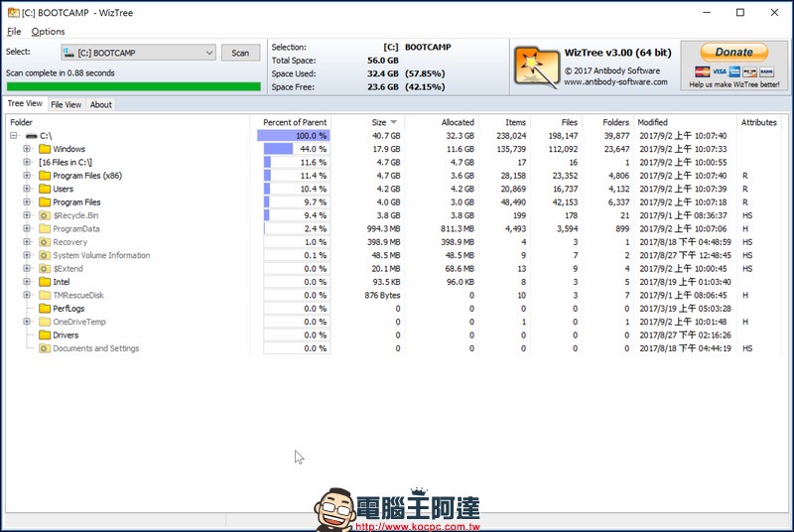Sort by the Attributes column header
The image size is (794, 532).
pyautogui.click(x=759, y=122)
